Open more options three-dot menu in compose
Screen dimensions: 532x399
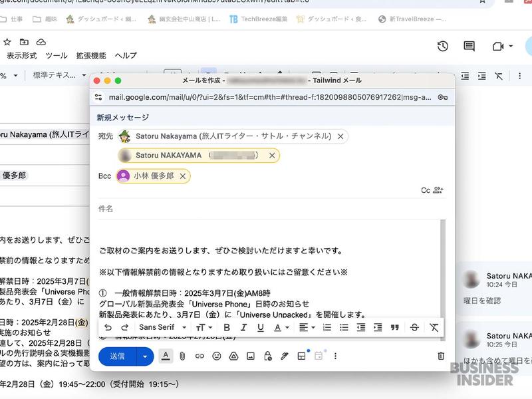(x=335, y=356)
